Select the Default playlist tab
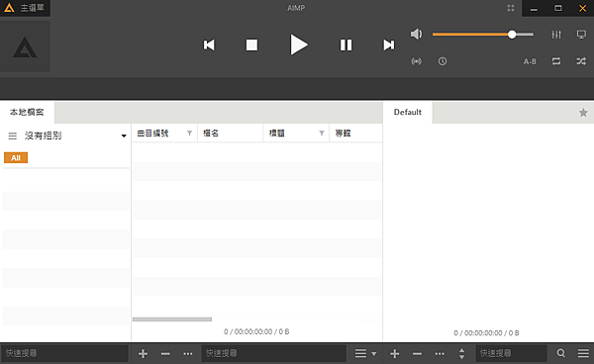The height and width of the screenshot is (364, 594). [408, 113]
